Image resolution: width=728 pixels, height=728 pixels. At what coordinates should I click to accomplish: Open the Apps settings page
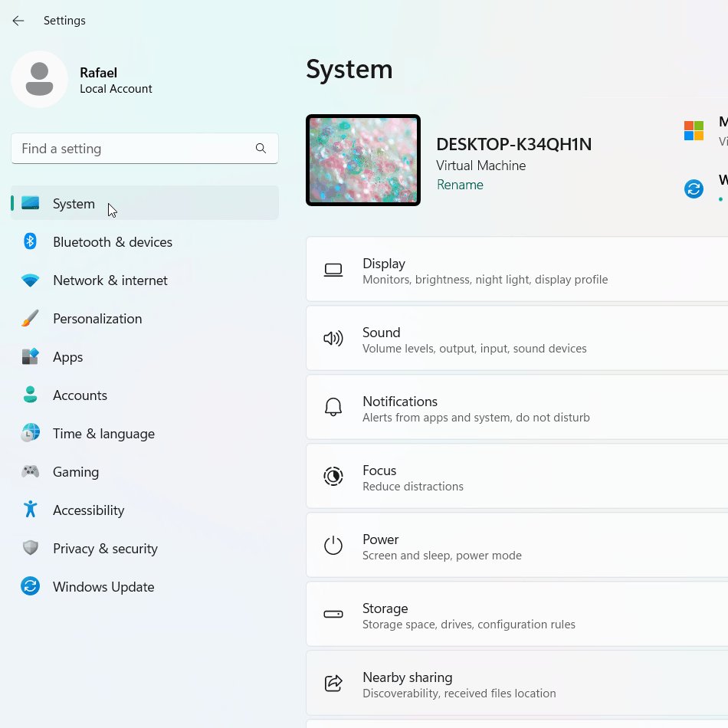point(145,356)
